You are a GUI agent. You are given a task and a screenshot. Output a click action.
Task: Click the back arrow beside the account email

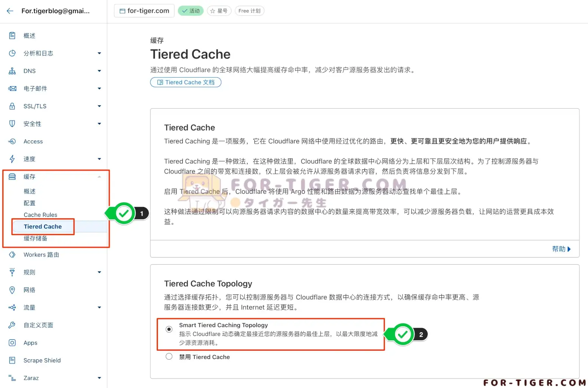[10, 11]
